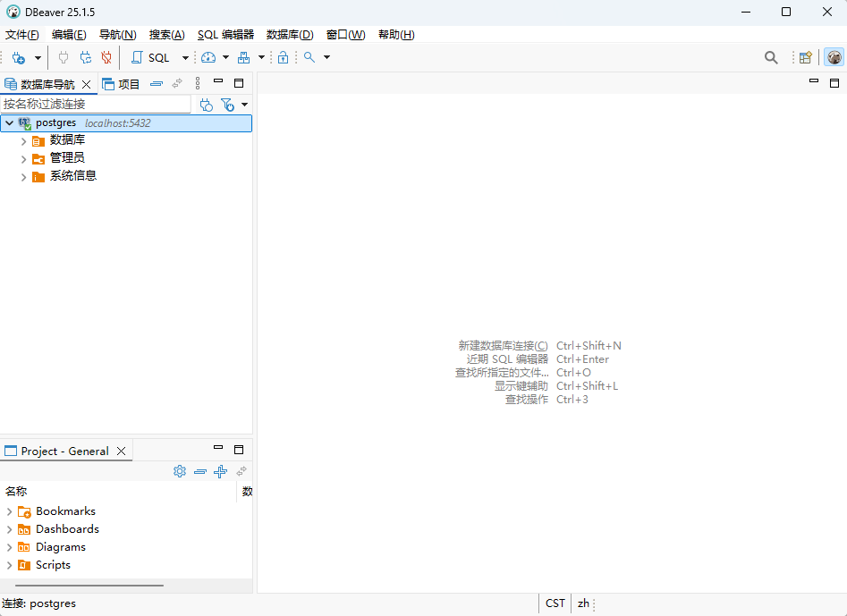Open the 编辑(E) menu
Viewport: 847px width, 616px height.
coord(69,35)
